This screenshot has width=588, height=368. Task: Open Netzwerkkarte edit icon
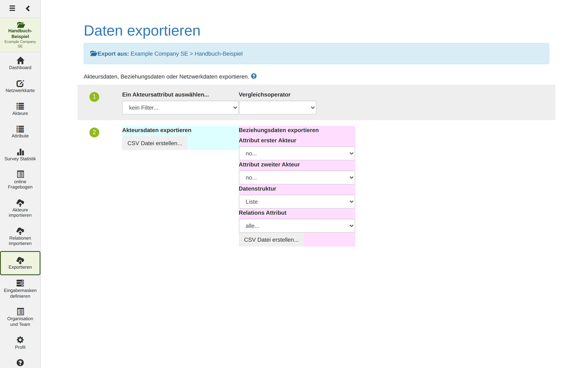click(20, 83)
